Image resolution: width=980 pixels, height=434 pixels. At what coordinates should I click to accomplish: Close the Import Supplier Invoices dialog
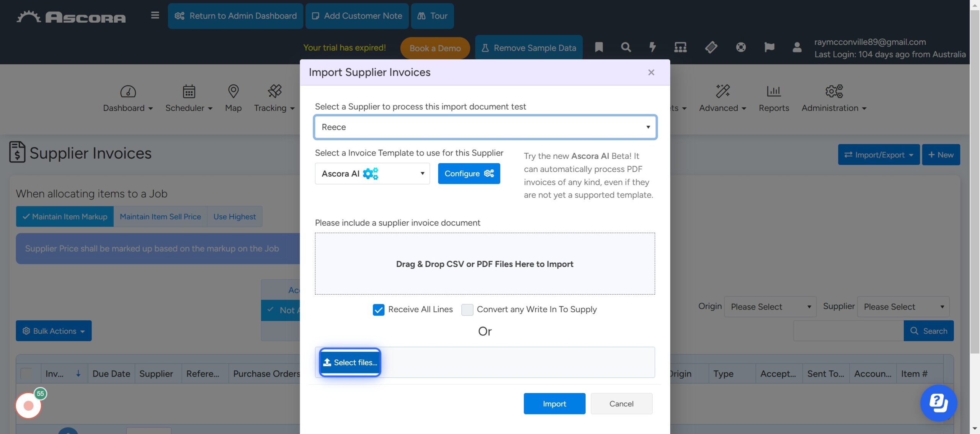(x=651, y=72)
